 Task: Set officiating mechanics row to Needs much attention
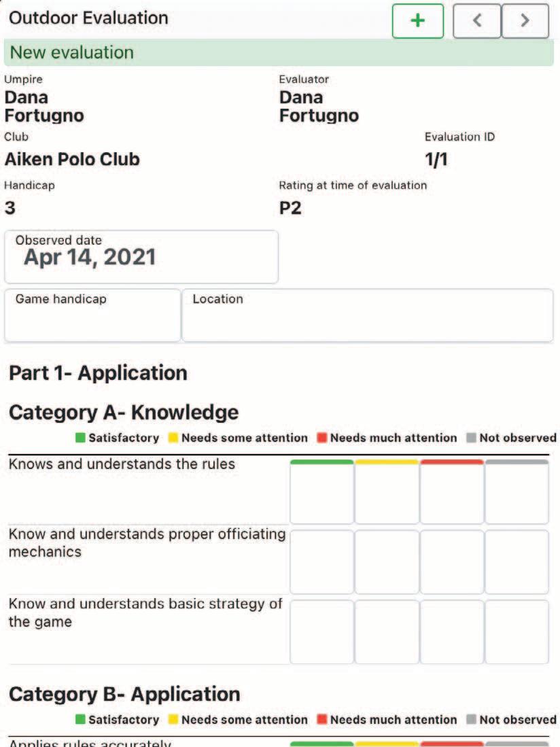click(452, 562)
